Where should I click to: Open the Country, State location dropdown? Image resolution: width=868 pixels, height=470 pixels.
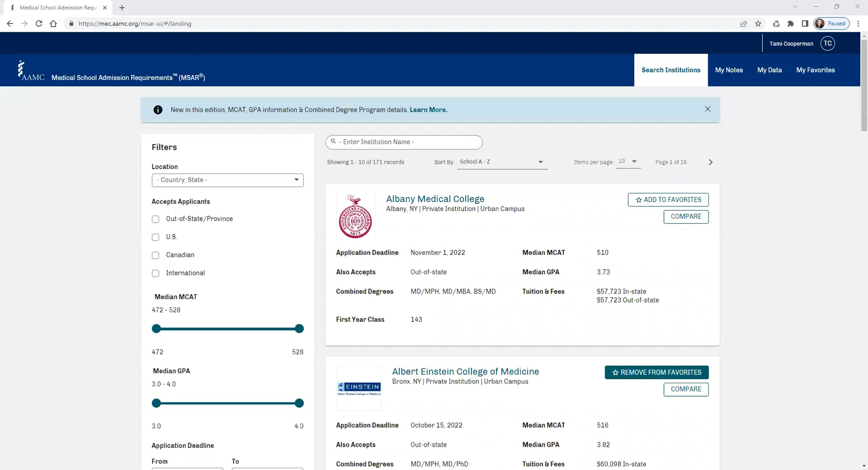(227, 180)
